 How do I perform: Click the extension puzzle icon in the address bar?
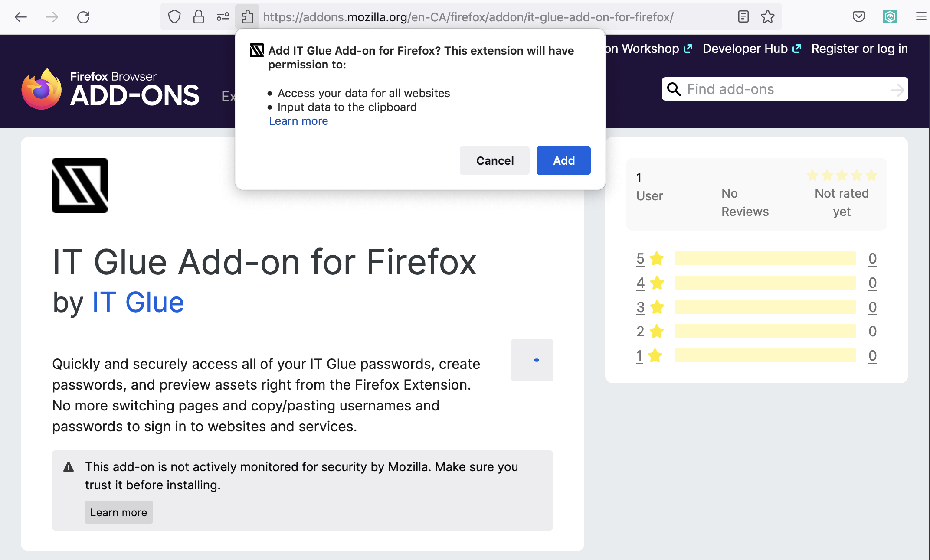click(247, 17)
